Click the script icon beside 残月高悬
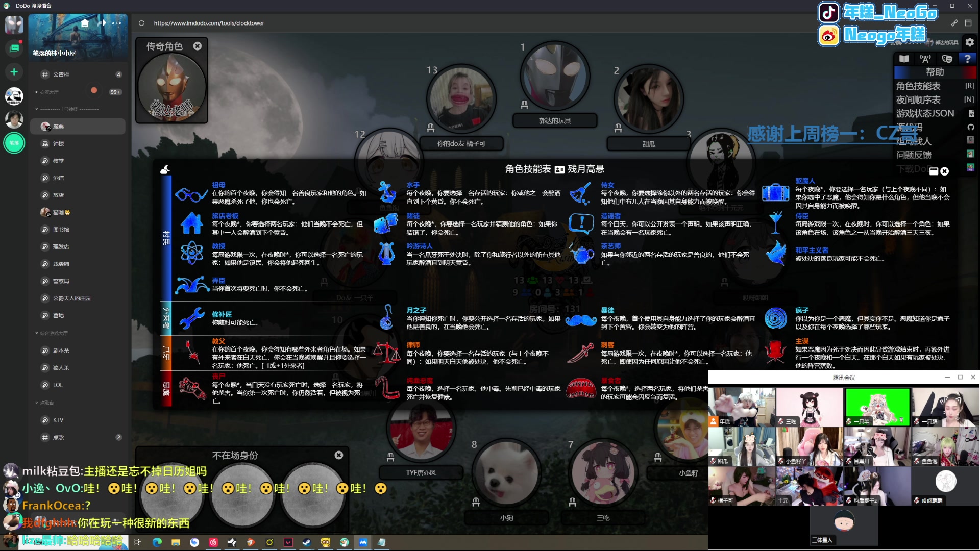Screen dimensions: 980x551 click(559, 169)
